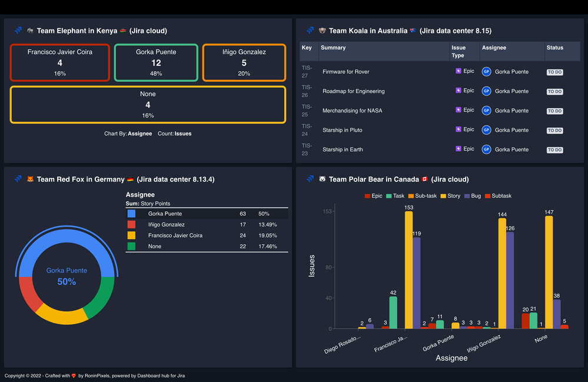Click Gorka Puente avatar in Merchandising for NASA row

[486, 111]
